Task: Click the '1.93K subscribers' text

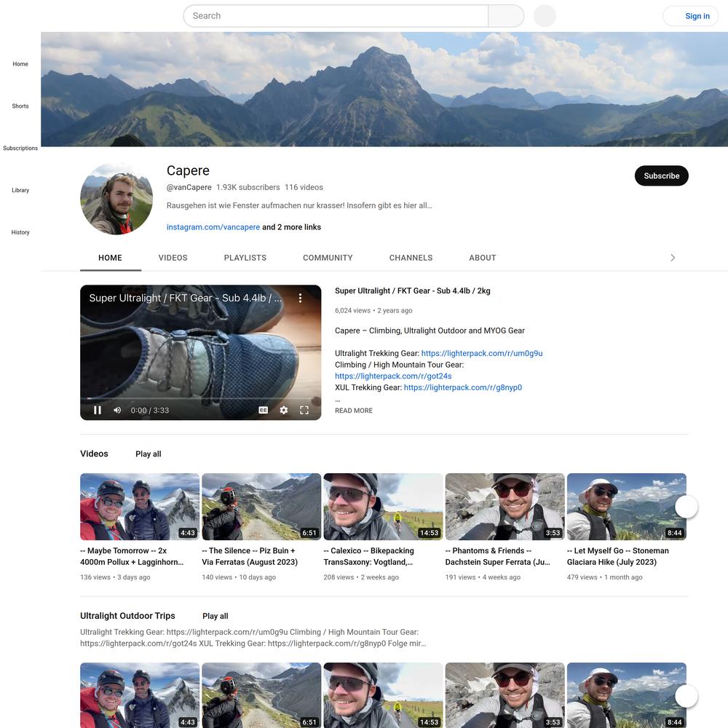Action: (x=248, y=187)
